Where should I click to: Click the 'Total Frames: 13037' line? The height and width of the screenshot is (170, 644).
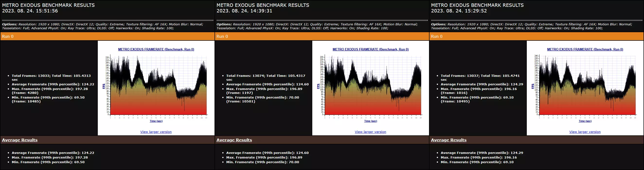click(x=480, y=78)
